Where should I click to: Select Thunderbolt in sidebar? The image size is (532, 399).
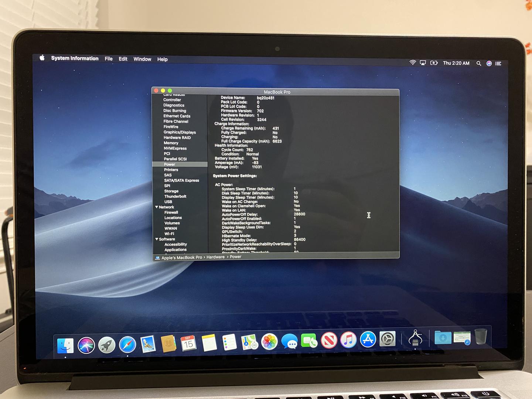coord(175,196)
